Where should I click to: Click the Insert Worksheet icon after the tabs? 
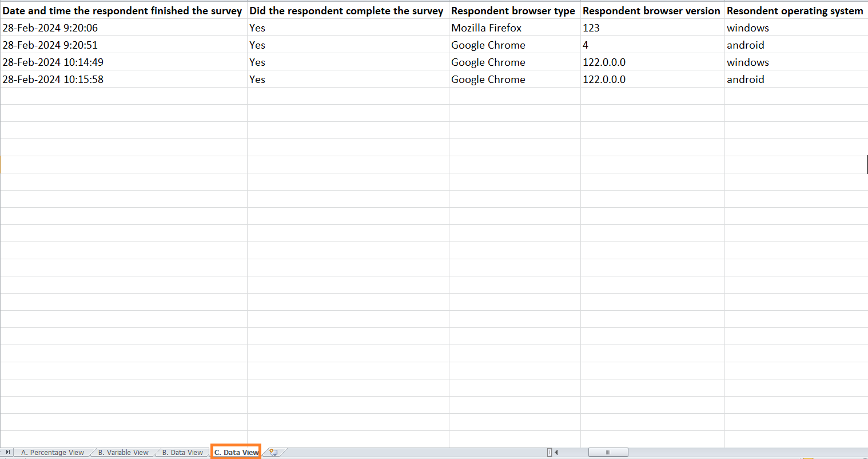tap(273, 452)
